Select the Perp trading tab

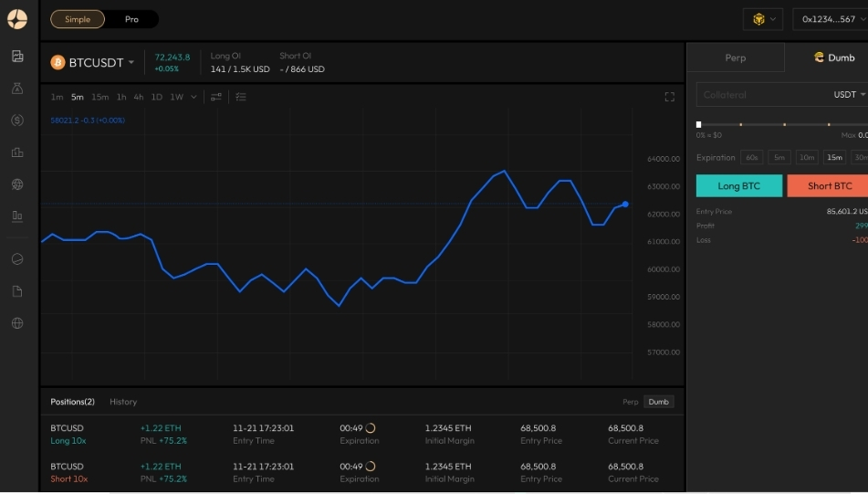pos(735,58)
